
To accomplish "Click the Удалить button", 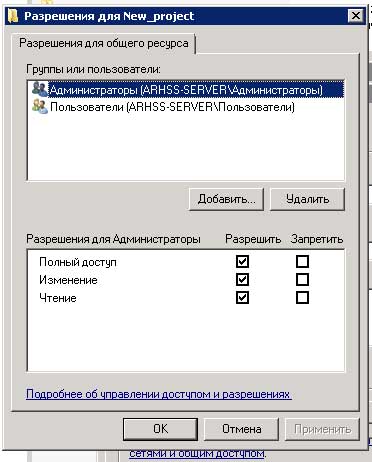I will tap(307, 199).
